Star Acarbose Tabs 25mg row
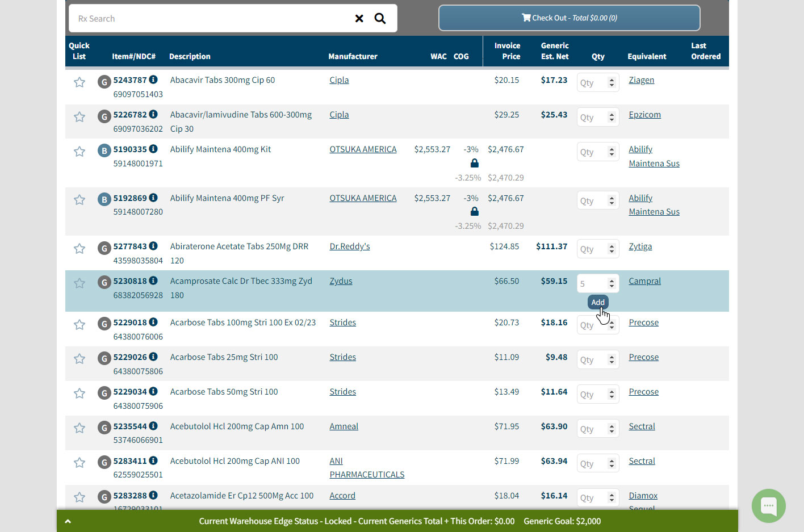The height and width of the screenshot is (532, 804). point(79,359)
